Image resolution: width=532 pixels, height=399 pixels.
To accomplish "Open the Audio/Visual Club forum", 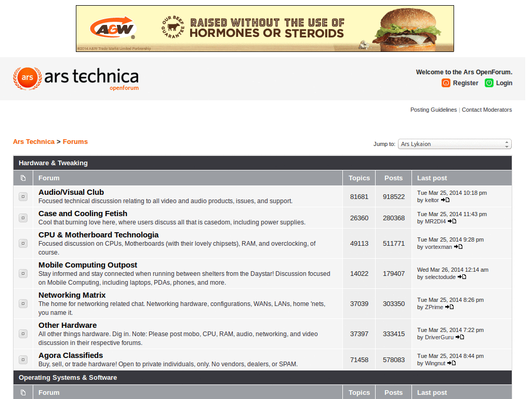I will pyautogui.click(x=71, y=192).
